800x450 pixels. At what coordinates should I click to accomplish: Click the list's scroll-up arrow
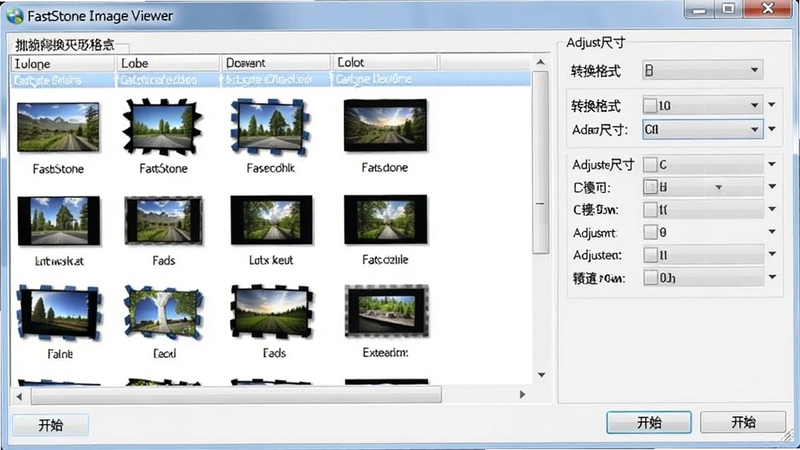[x=541, y=62]
